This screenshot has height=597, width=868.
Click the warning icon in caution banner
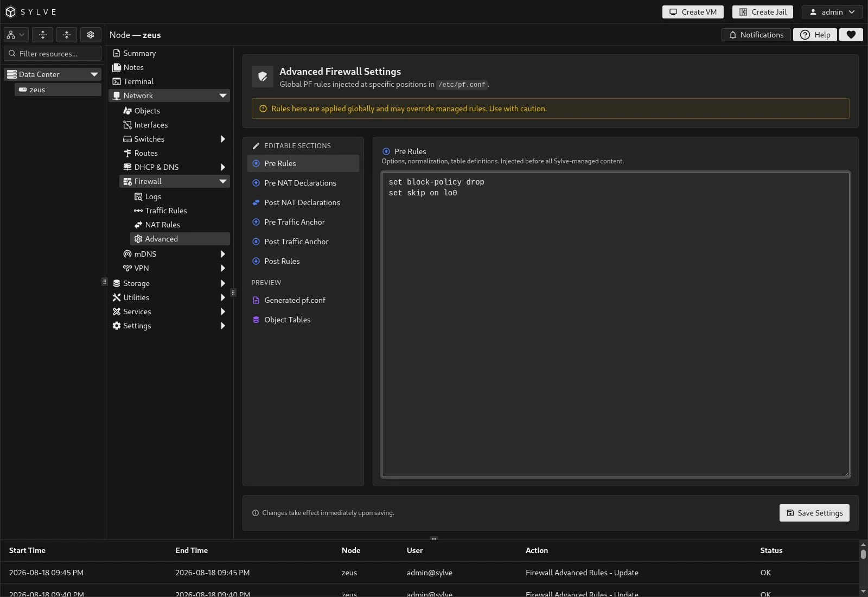tap(263, 109)
